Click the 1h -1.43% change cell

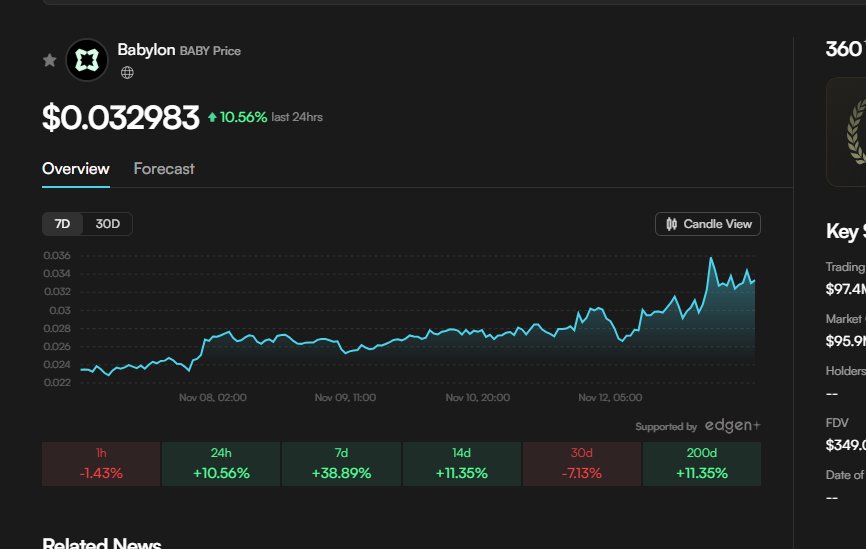coord(101,464)
